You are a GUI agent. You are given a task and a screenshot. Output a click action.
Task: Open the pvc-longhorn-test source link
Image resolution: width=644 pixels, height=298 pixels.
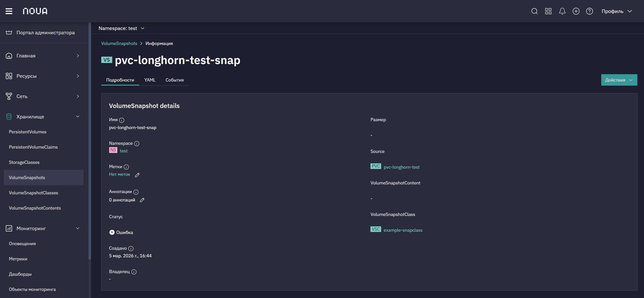point(402,167)
